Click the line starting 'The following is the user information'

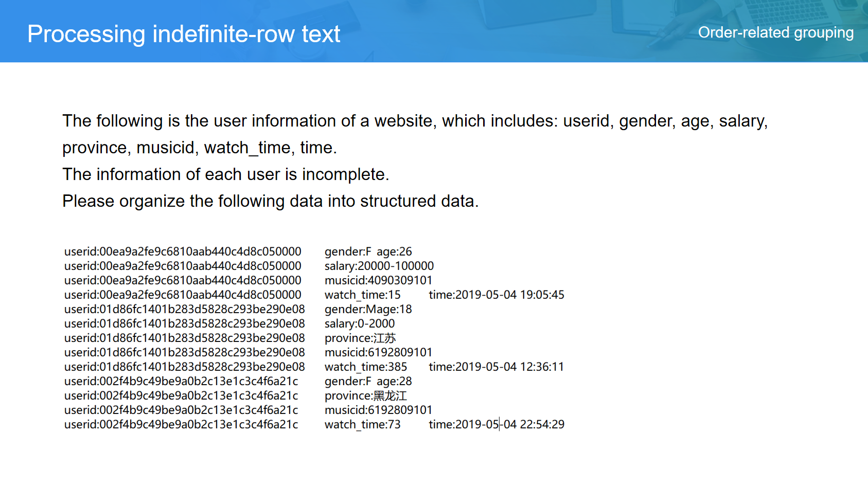[414, 121]
